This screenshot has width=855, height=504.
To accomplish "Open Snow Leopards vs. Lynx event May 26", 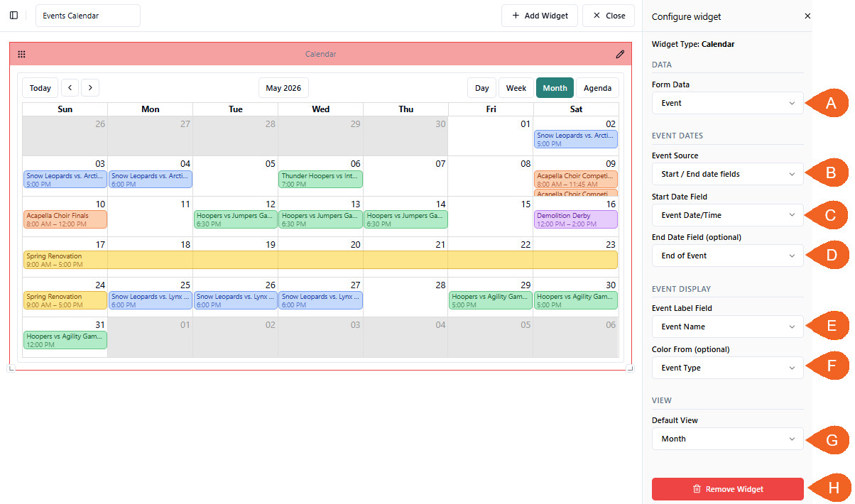I will 235,300.
